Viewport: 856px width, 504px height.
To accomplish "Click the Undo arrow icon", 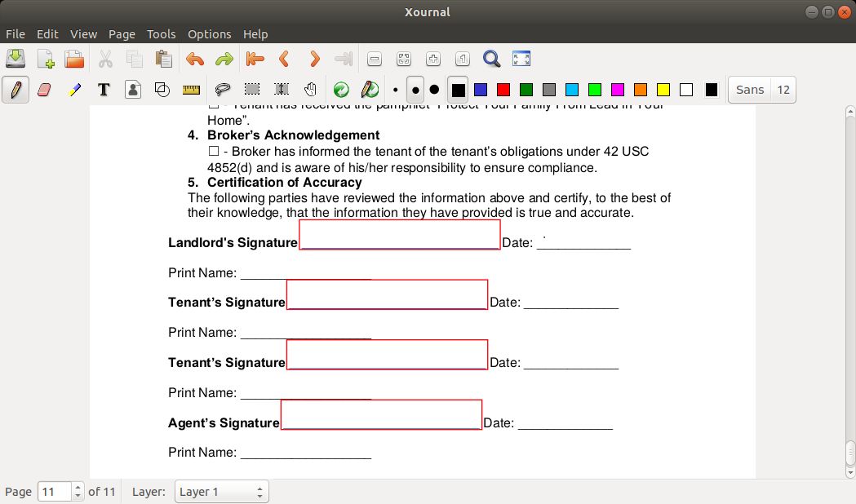I will tap(194, 59).
